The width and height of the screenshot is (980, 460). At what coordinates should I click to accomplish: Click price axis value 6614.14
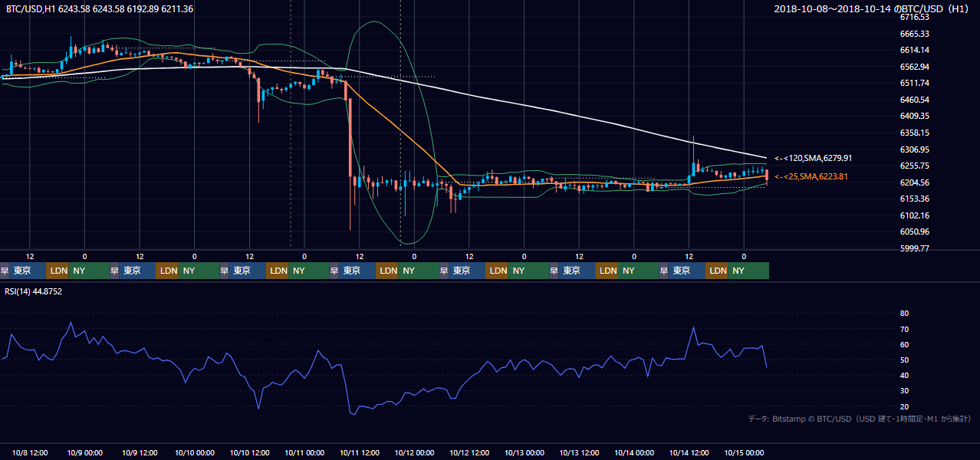915,50
